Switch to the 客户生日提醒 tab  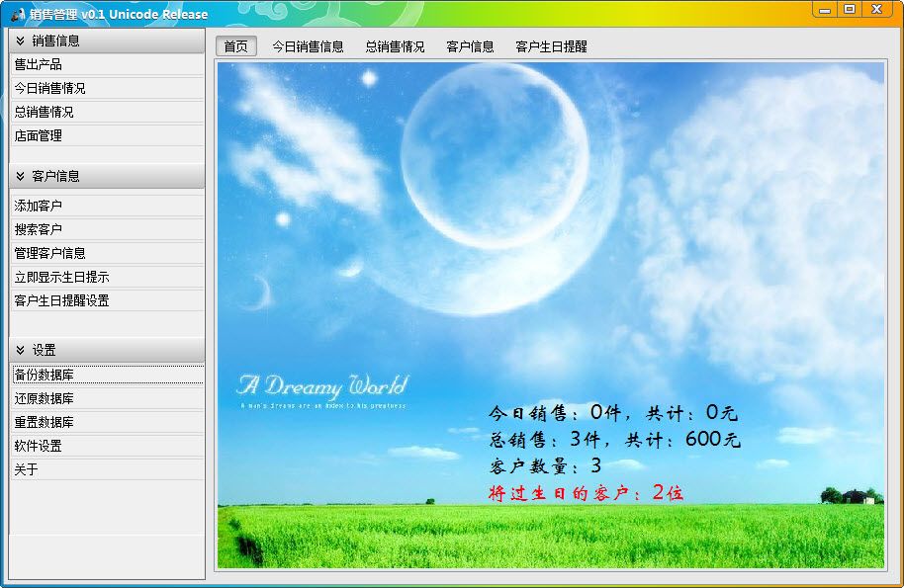[x=551, y=46]
